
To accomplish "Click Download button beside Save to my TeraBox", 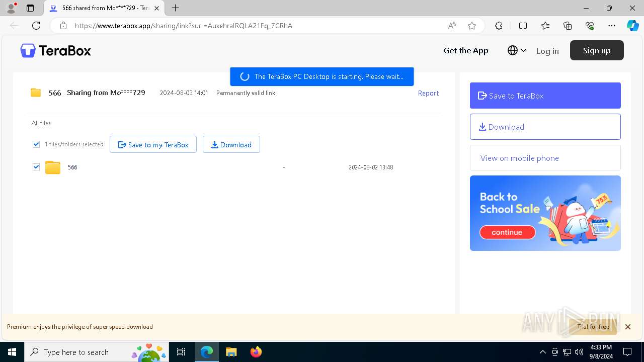I will tap(231, 144).
